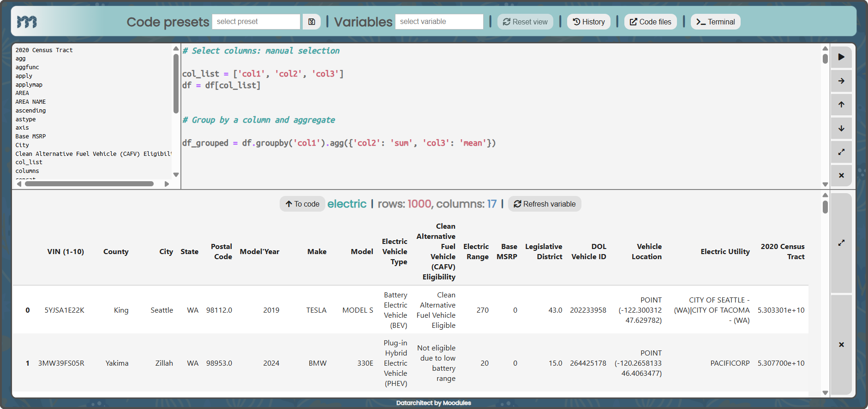Open Code files
Image resolution: width=868 pixels, height=409 pixels.
click(651, 22)
